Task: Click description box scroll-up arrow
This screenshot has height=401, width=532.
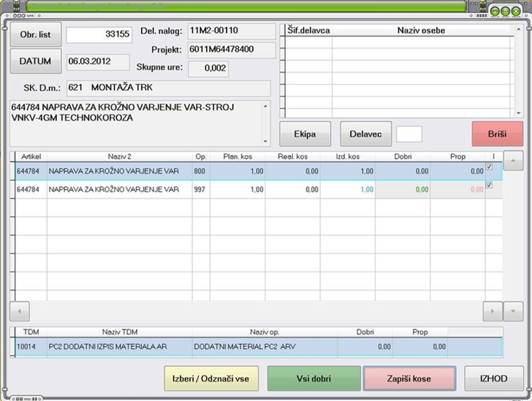Action: pyautogui.click(x=265, y=106)
